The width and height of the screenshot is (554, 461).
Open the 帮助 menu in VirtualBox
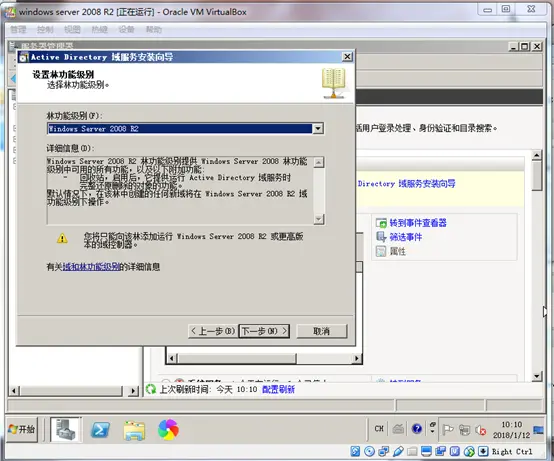coord(154,30)
